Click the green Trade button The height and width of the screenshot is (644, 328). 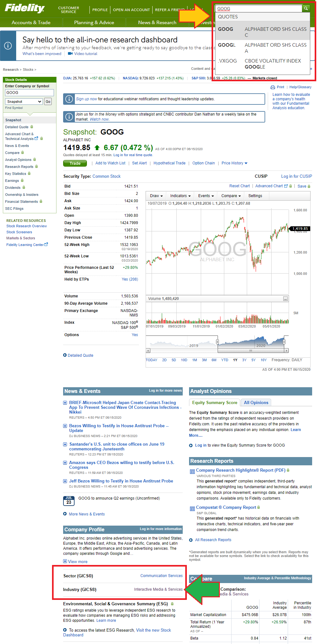click(x=75, y=163)
